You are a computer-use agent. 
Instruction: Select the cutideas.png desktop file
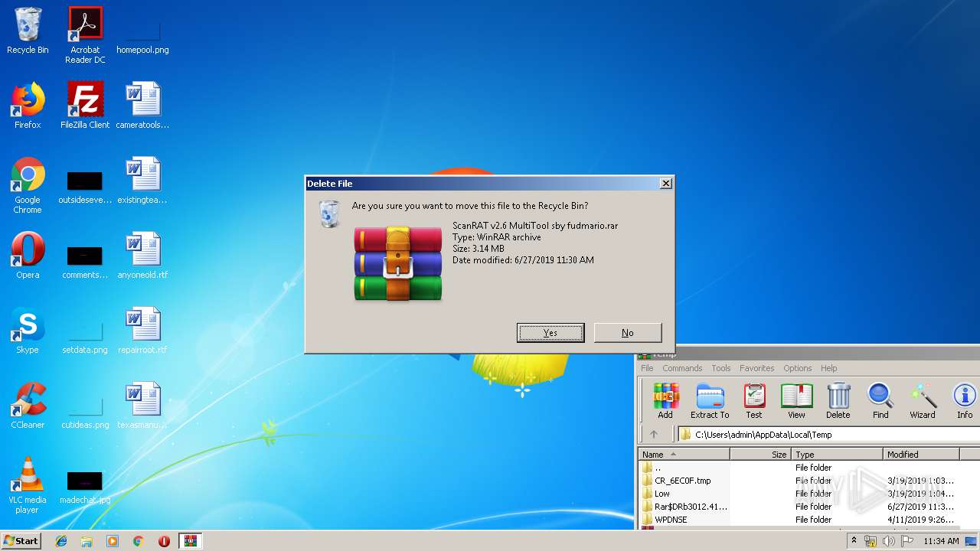85,410
